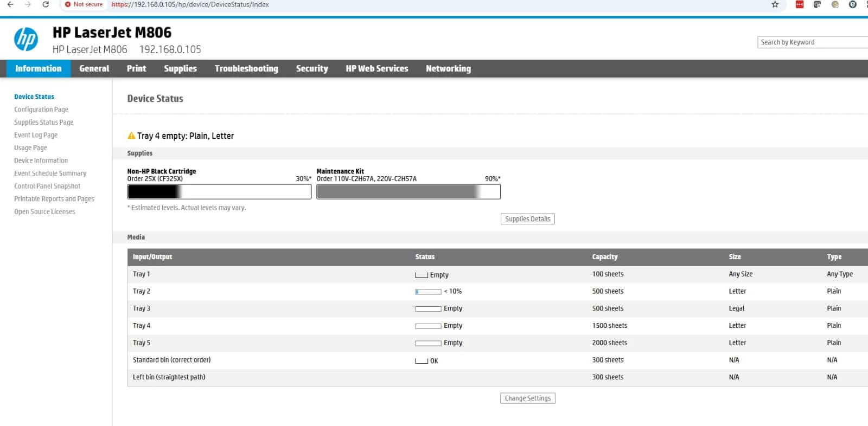Open the Supplies Status Page link
Image resolution: width=868 pixels, height=426 pixels.
pos(44,122)
